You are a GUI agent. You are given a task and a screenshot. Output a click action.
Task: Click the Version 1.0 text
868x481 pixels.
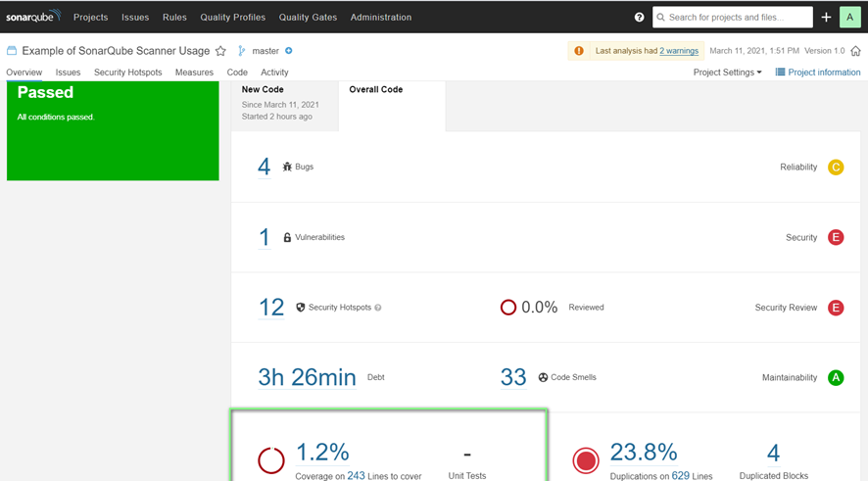824,51
